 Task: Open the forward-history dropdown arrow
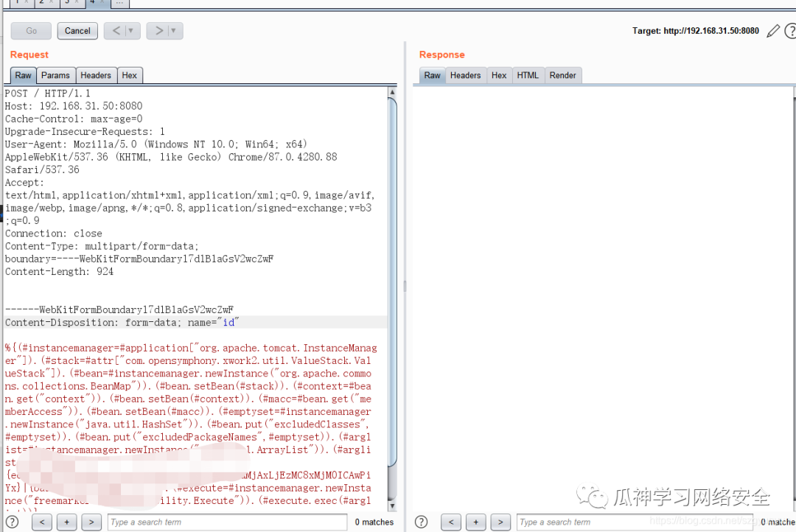coord(174,31)
